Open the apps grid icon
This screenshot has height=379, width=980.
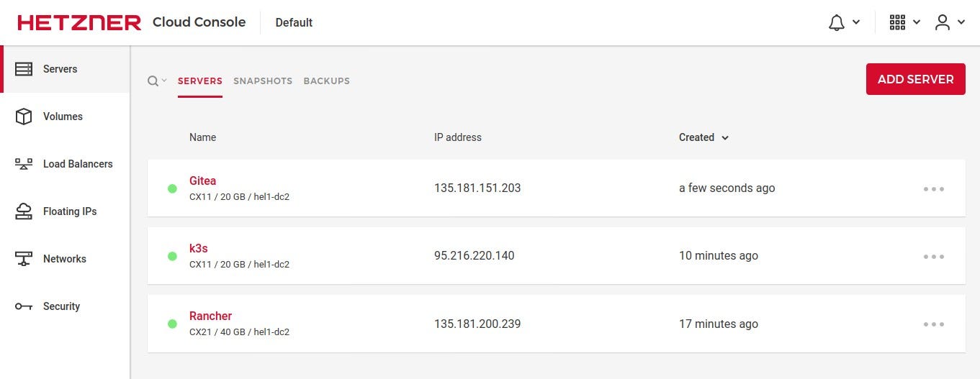pyautogui.click(x=897, y=22)
